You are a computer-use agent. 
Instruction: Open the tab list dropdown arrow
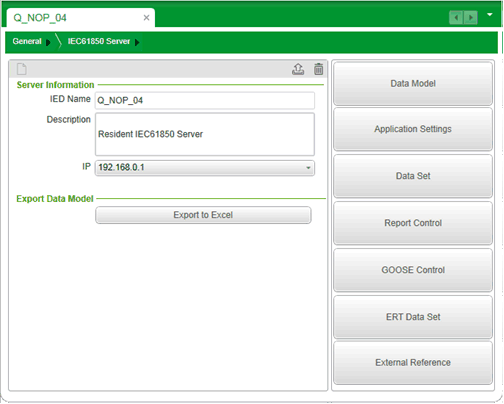click(490, 15)
